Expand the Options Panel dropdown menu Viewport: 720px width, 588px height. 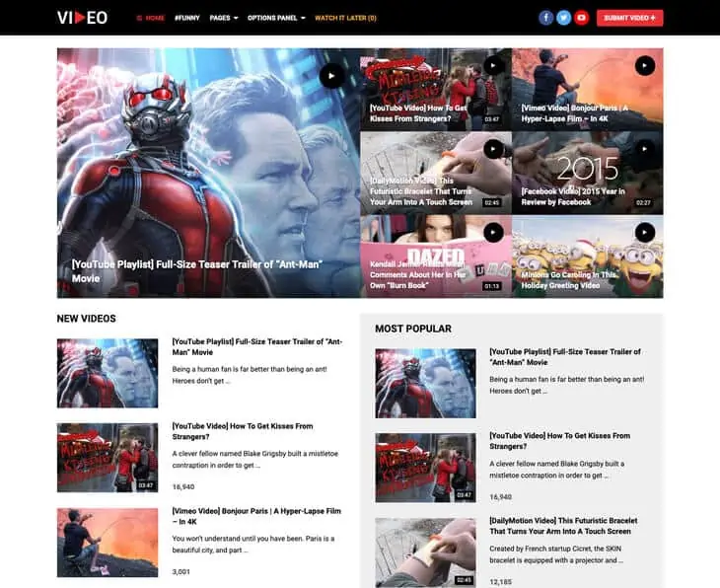click(276, 18)
